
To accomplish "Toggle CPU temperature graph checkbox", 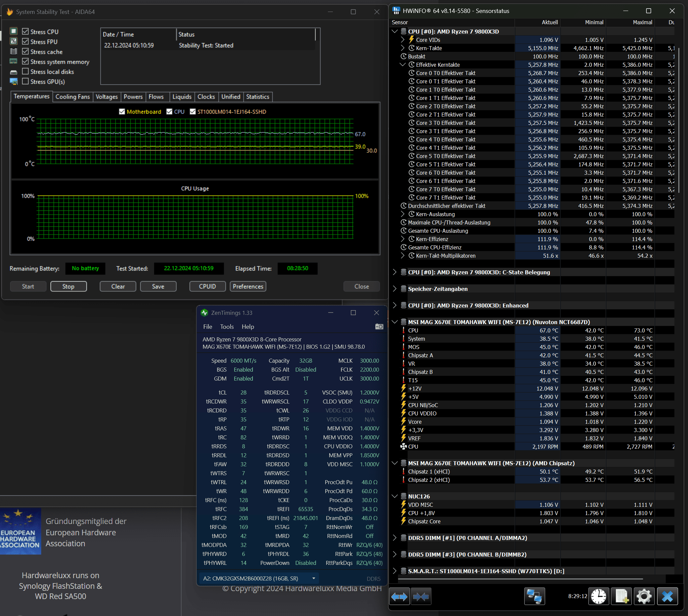I will (x=169, y=112).
